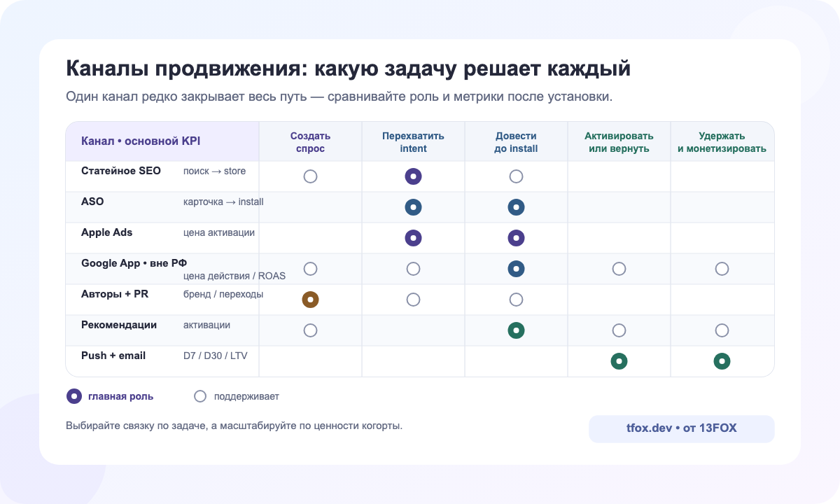Screen dimensions: 840x504
Task: Click the D7 / D30 / LTV KPI text
Action: click(x=216, y=356)
